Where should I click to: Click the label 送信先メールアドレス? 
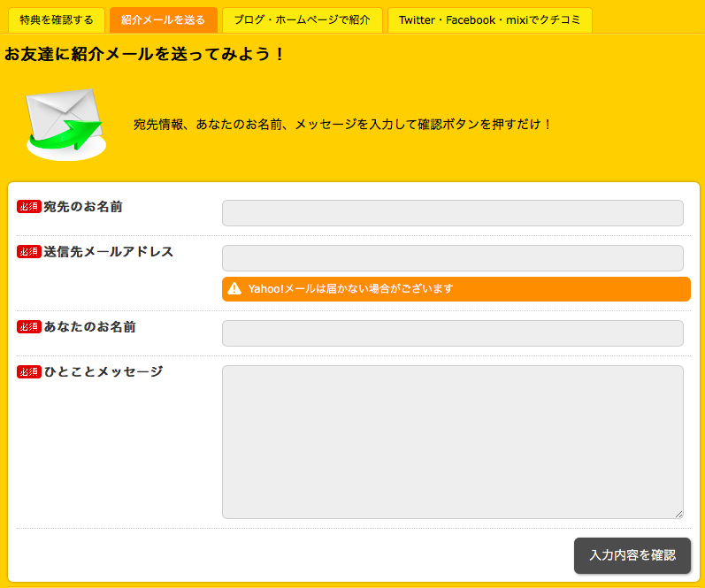click(108, 252)
